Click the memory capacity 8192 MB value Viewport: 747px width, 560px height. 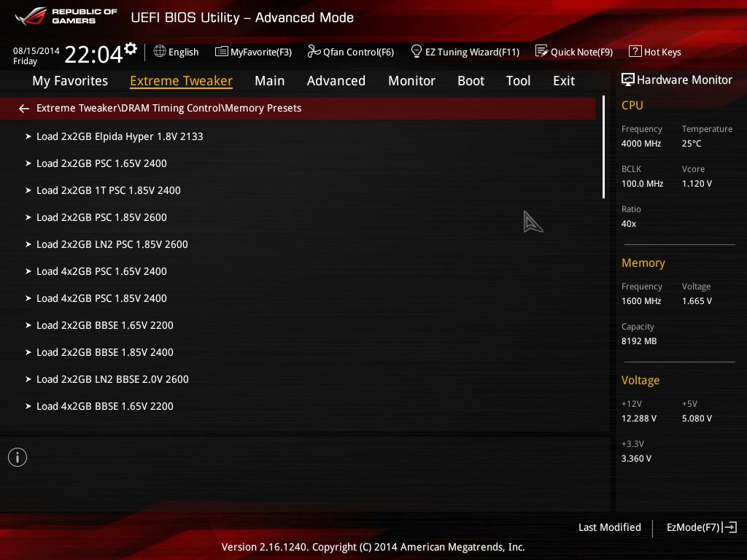click(x=639, y=341)
